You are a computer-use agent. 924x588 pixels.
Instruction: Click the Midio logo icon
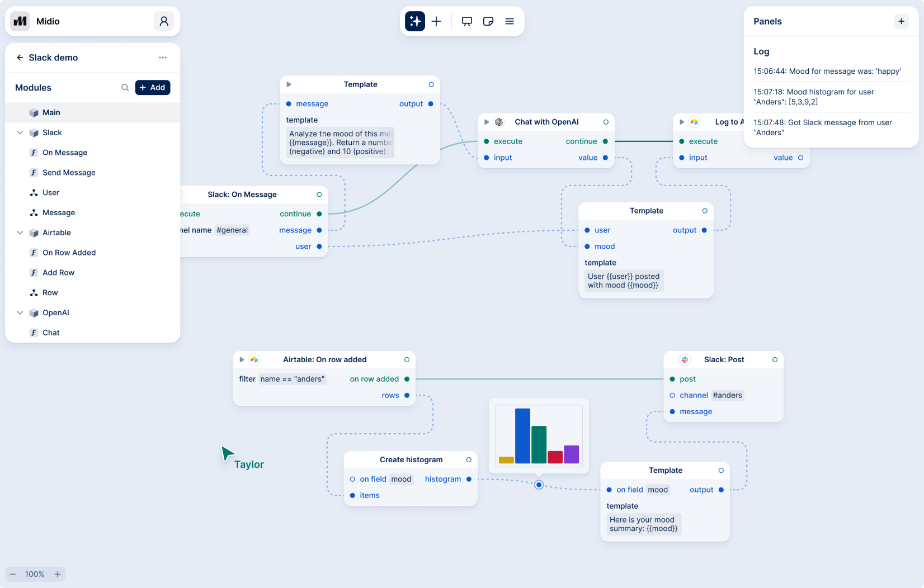point(20,21)
